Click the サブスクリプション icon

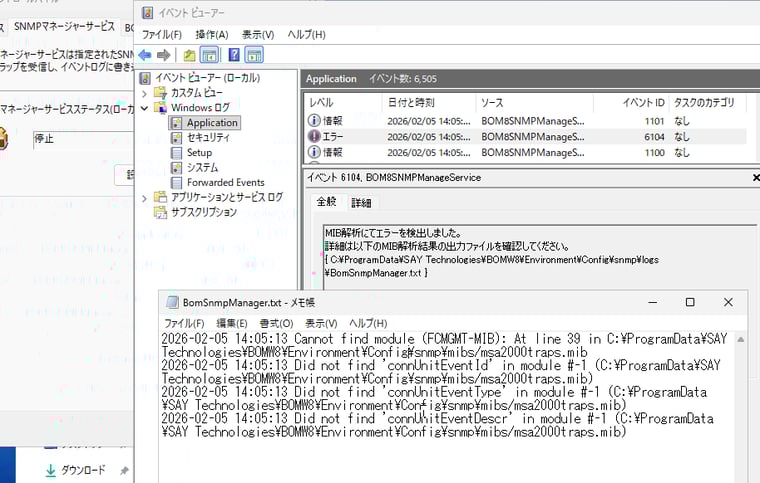160,212
